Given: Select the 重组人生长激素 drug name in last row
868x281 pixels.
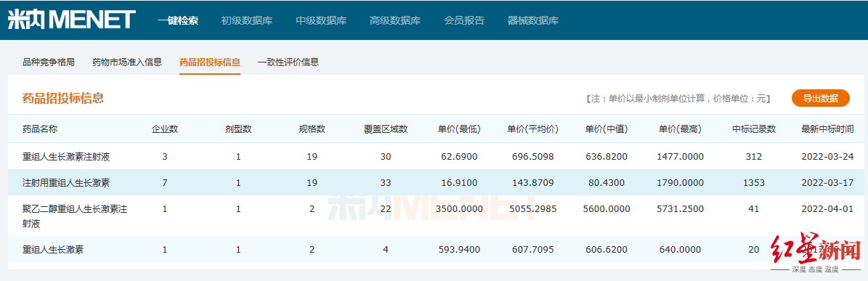Looking at the screenshot, I should click(x=53, y=250).
